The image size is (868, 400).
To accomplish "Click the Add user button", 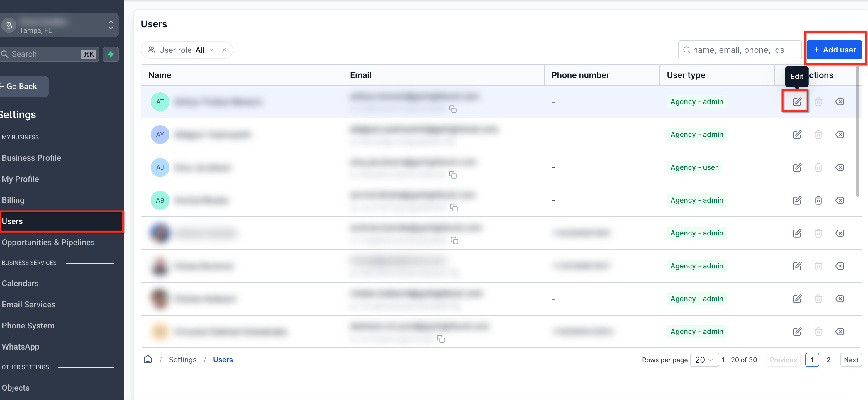I will (834, 50).
